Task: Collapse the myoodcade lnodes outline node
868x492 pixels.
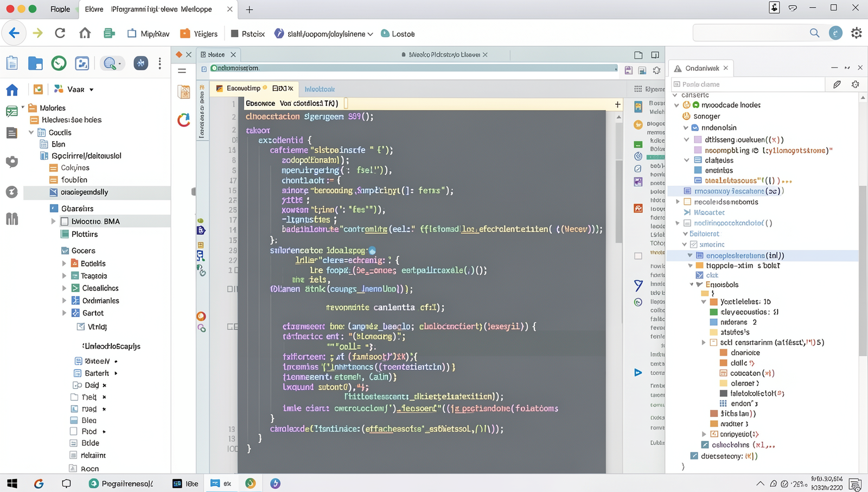Action: (x=676, y=105)
